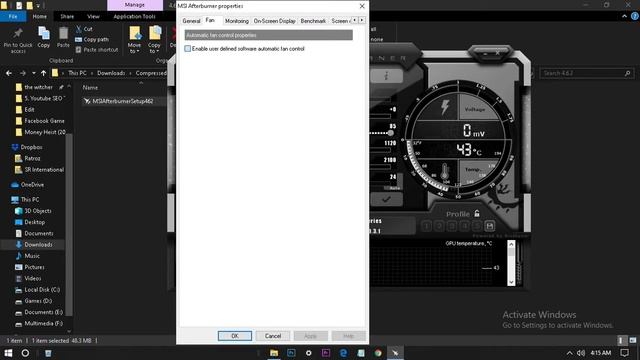This screenshot has width=640, height=360.
Task: Enable user defined software automatic fan control
Action: pos(244,49)
